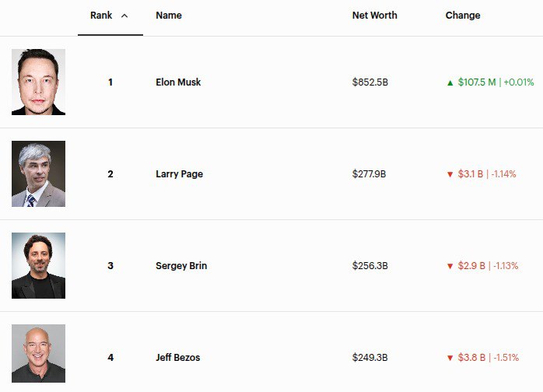
Task: Select the $277.9B net worth cell
Action: (x=369, y=174)
